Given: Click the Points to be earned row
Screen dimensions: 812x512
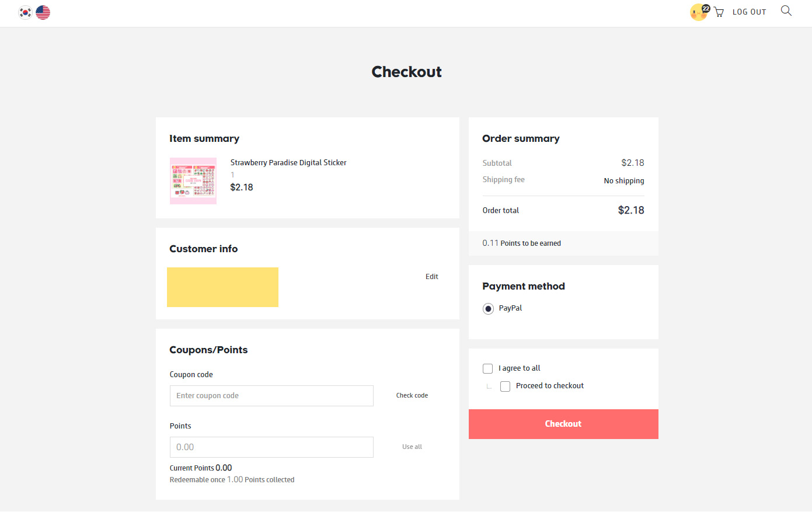Looking at the screenshot, I should coord(522,243).
